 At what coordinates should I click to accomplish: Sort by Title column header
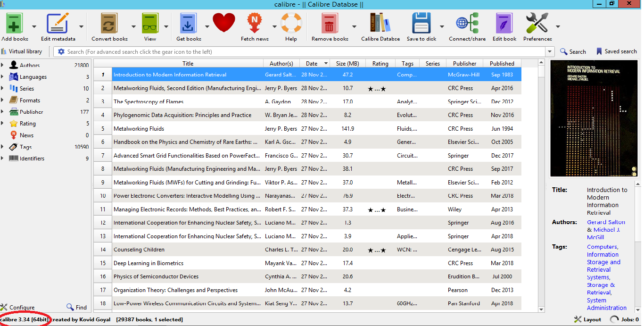188,63
